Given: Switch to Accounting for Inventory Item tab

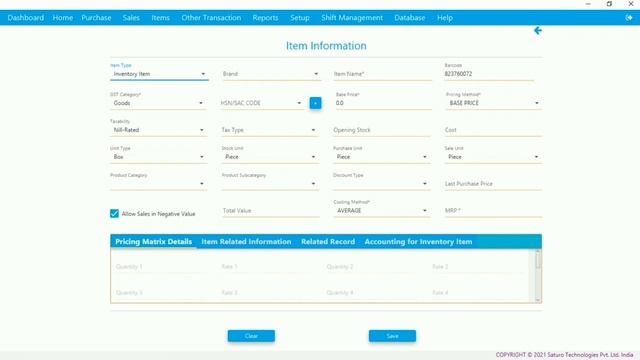Looking at the screenshot, I should tap(418, 242).
